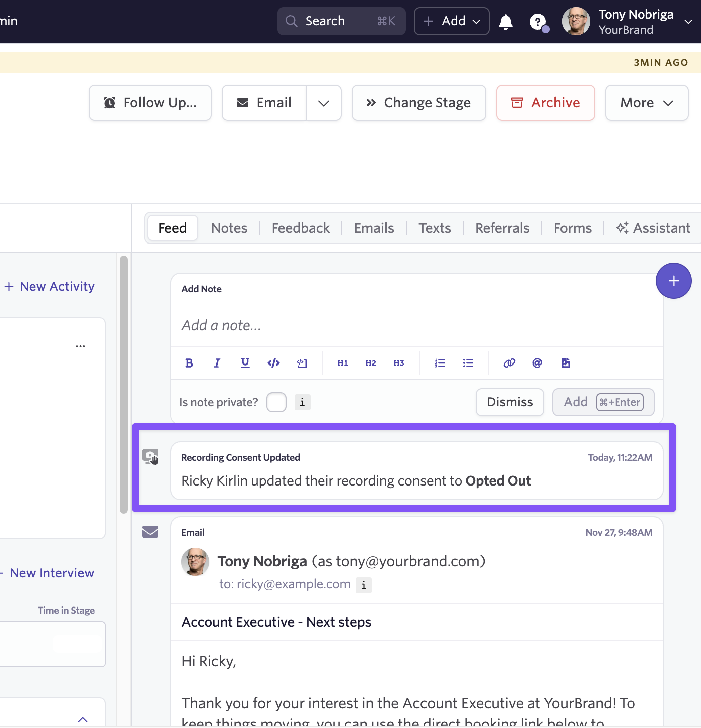Screen dimensions: 701x728
Task: Insert a link using the link icon
Action: tap(509, 363)
